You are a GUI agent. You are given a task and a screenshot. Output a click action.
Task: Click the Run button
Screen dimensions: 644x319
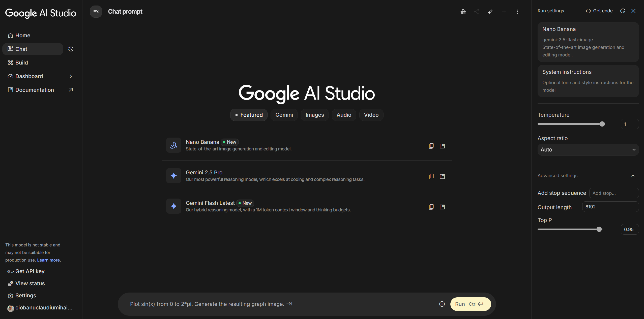tap(471, 304)
